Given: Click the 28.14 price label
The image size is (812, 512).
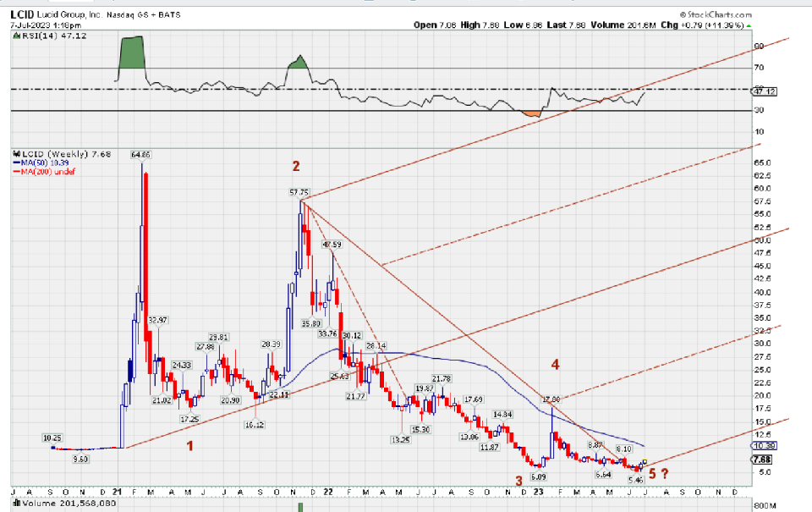Looking at the screenshot, I should click(376, 345).
